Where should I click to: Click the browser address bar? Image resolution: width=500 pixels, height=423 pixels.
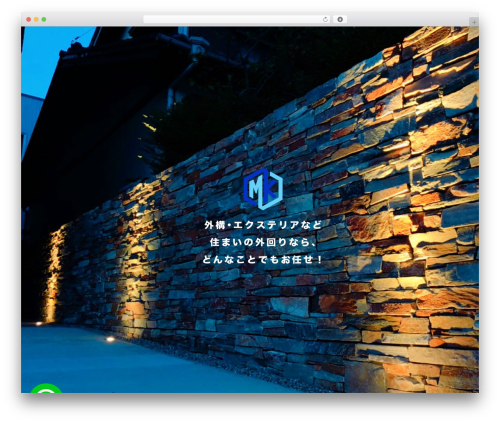point(237,19)
